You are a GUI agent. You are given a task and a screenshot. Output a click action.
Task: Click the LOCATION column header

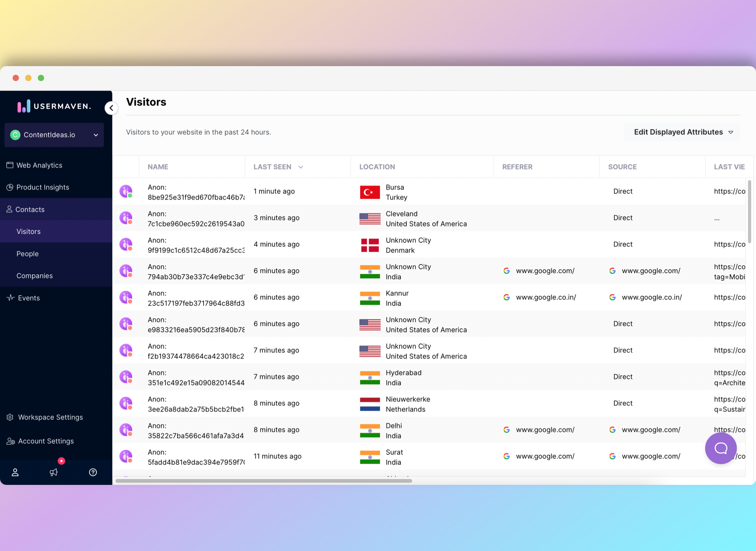click(377, 167)
